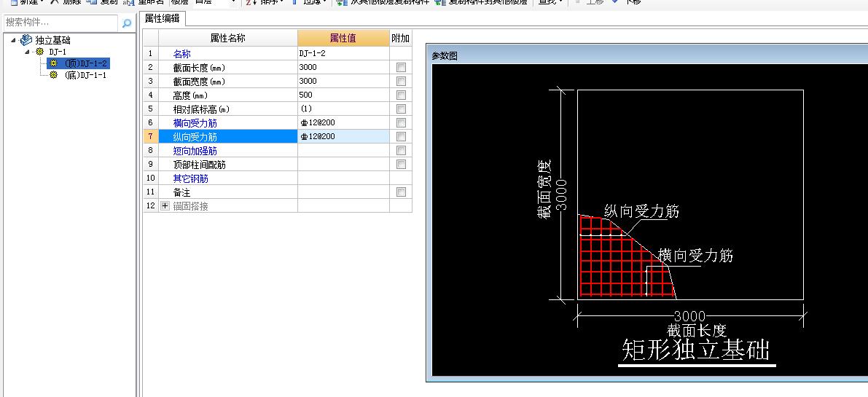This screenshot has height=397, width=868.
Task: Expand the 锚固搭接 property group
Action: pos(165,205)
